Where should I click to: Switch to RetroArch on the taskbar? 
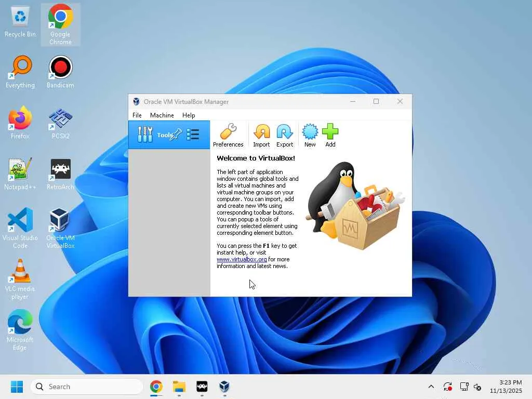pyautogui.click(x=202, y=387)
